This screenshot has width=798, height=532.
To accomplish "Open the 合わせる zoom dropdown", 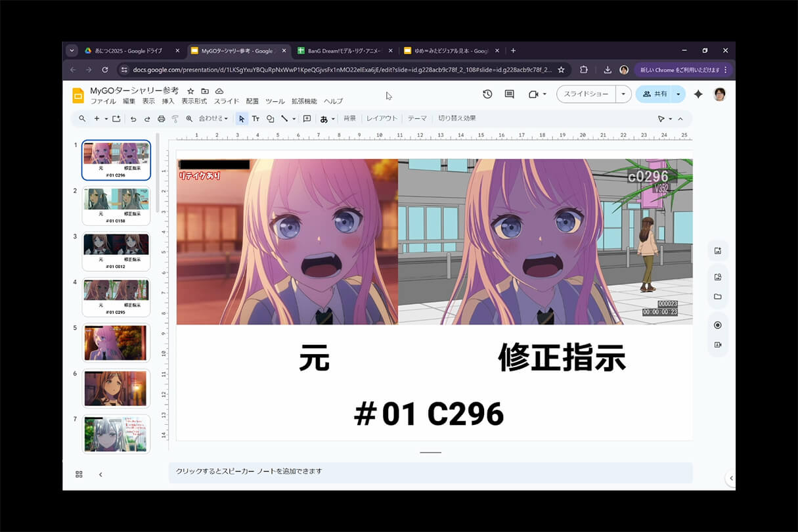I will coord(215,119).
